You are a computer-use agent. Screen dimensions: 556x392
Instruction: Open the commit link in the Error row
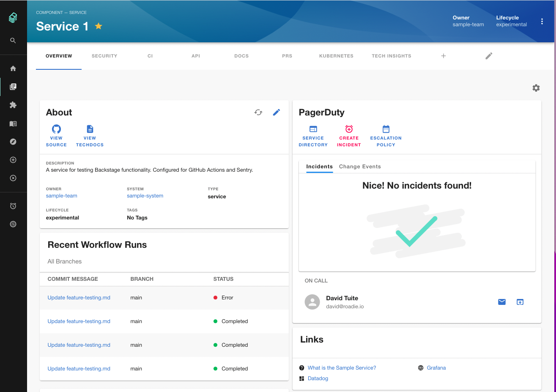tap(79, 298)
